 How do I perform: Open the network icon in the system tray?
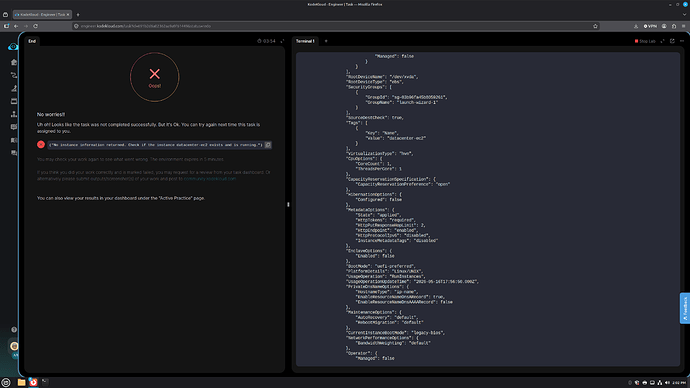660,383
